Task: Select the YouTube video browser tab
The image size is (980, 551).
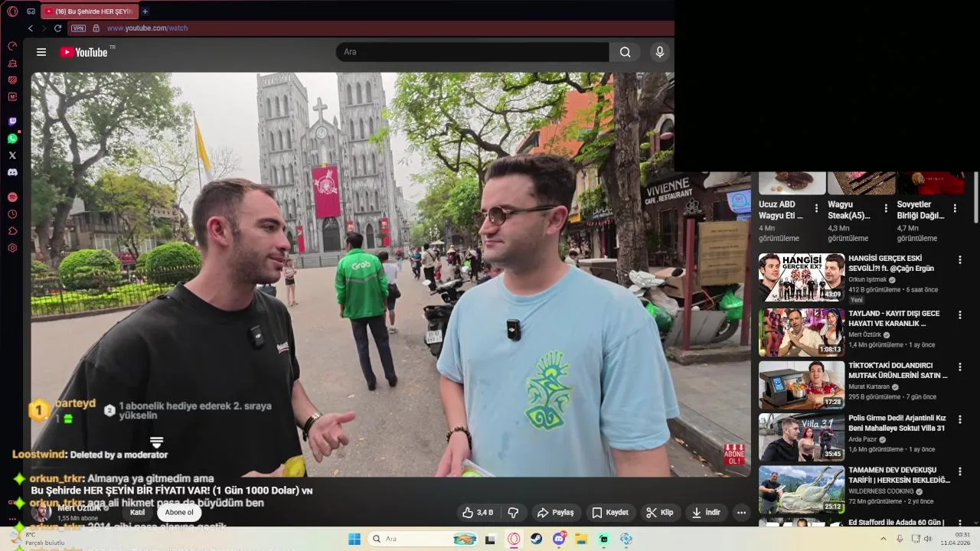Action: click(88, 11)
